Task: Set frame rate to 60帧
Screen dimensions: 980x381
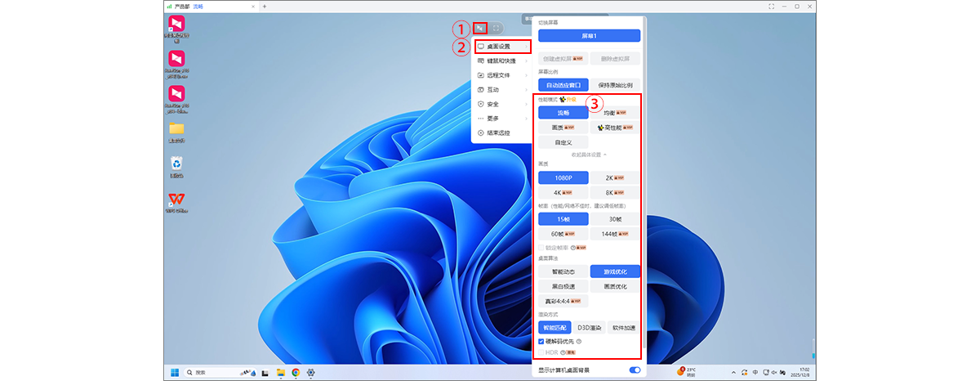Action: click(x=563, y=234)
